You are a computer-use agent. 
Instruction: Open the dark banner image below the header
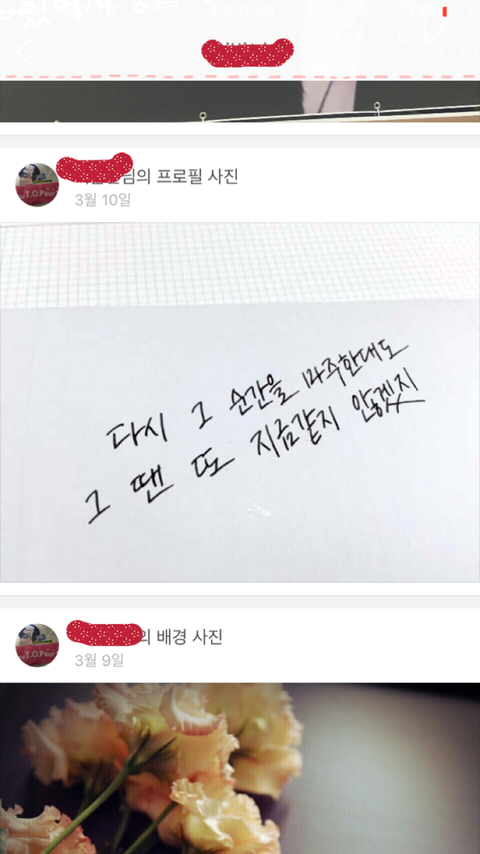240,101
